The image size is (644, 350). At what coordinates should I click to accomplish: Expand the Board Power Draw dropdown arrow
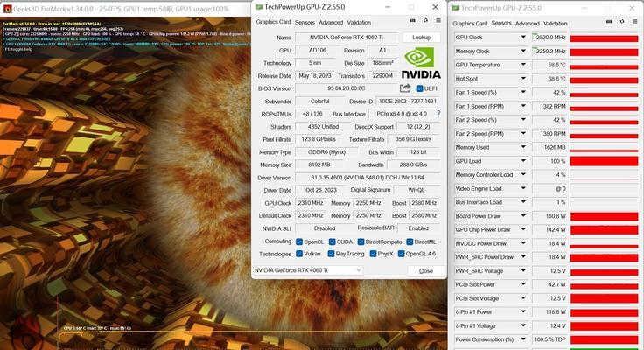523,215
